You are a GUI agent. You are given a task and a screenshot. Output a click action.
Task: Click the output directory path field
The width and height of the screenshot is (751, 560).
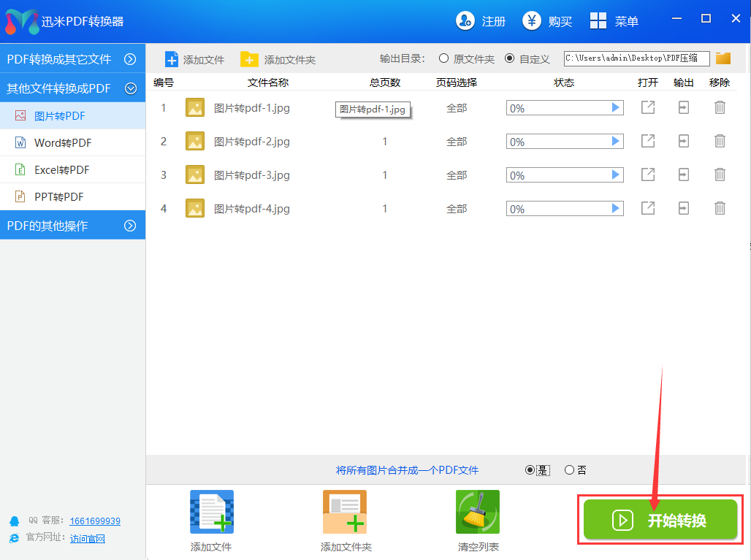pos(636,58)
